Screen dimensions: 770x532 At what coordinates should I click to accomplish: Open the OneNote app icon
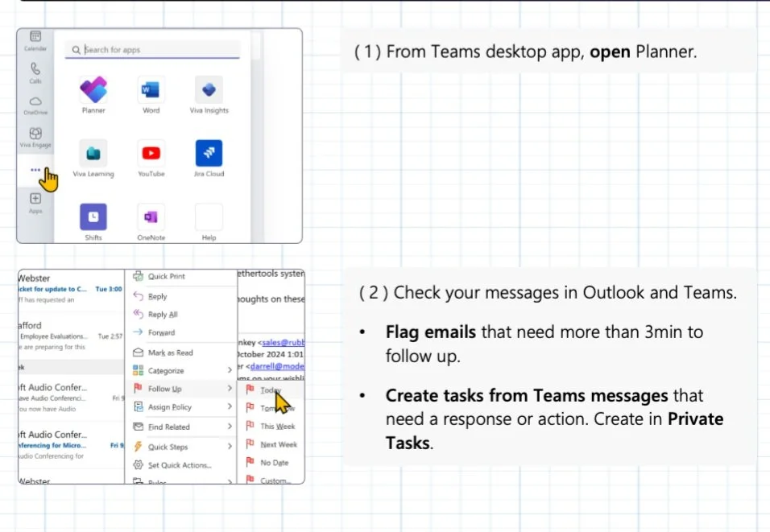tap(151, 217)
